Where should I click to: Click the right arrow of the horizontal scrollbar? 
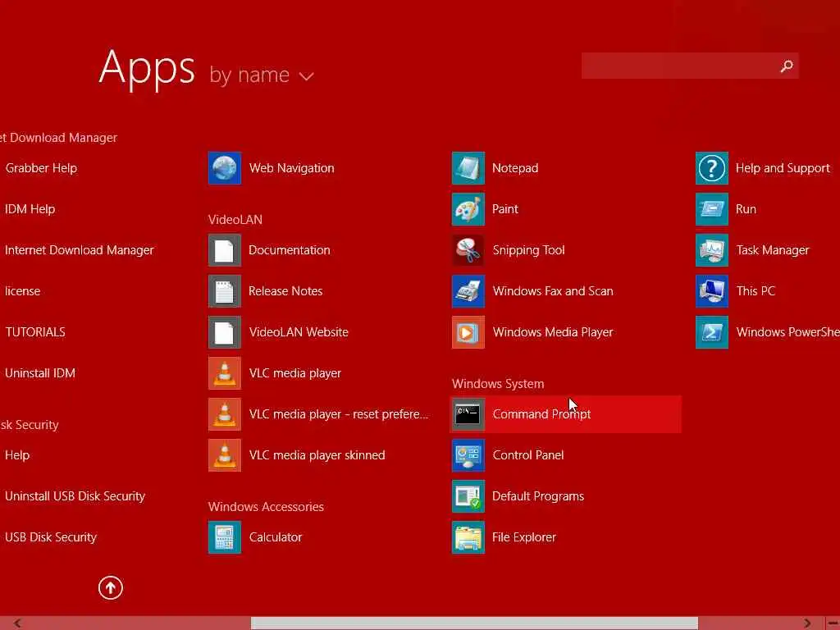point(807,623)
